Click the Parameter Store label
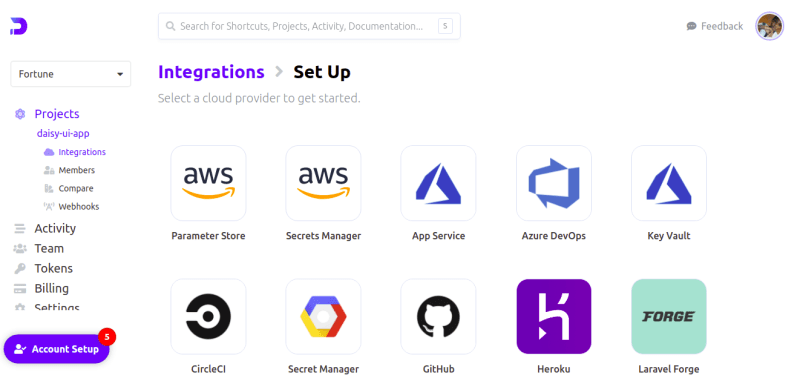 coord(208,236)
